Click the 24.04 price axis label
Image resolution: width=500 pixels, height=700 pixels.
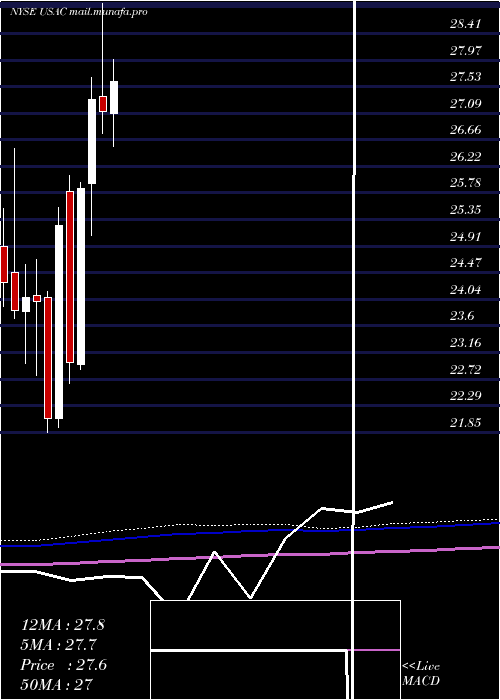point(466,290)
